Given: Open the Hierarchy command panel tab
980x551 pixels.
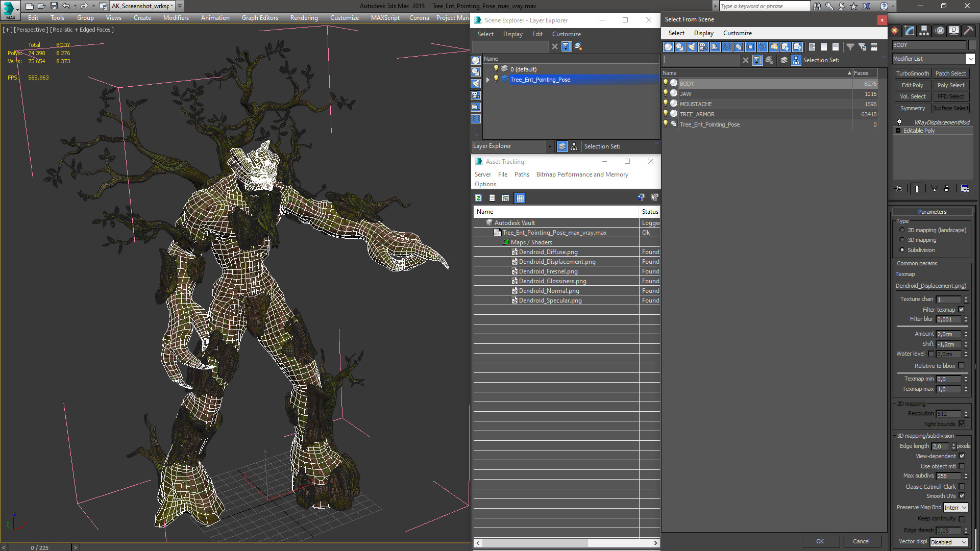Looking at the screenshot, I should tap(924, 31).
